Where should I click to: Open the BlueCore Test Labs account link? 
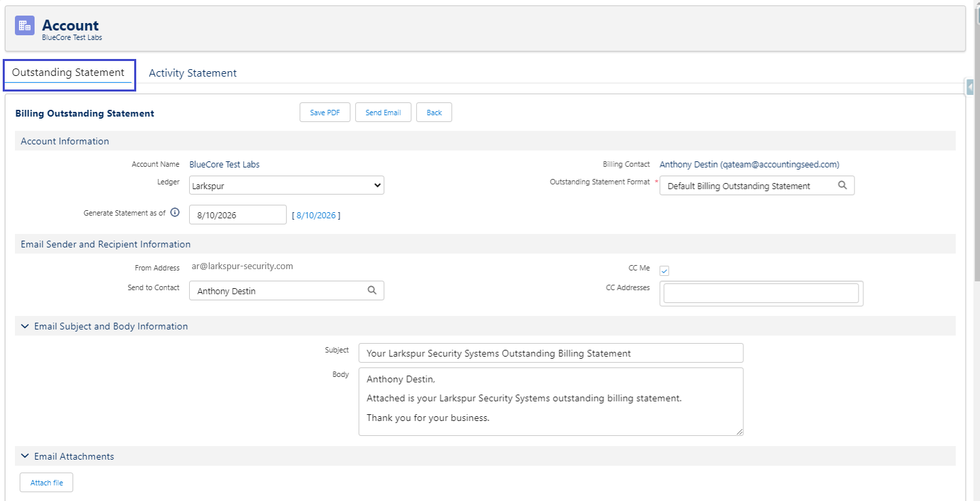pyautogui.click(x=224, y=164)
